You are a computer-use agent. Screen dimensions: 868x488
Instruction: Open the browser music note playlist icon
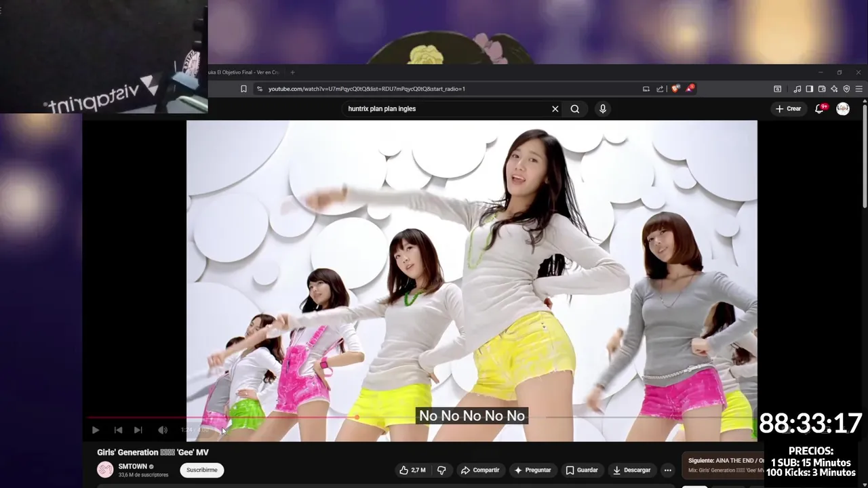click(797, 89)
